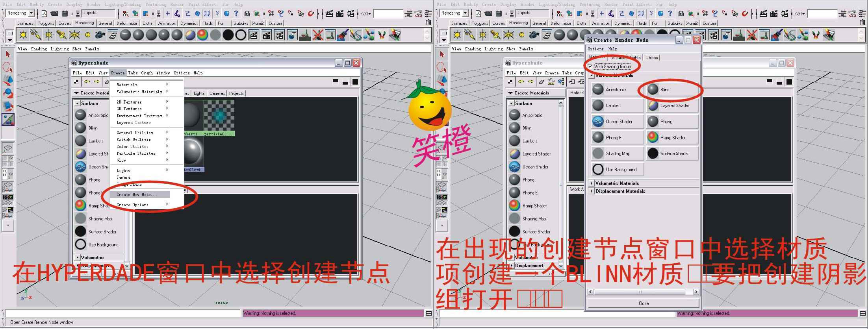Open Create Options submenu in Hypershade

[x=140, y=205]
